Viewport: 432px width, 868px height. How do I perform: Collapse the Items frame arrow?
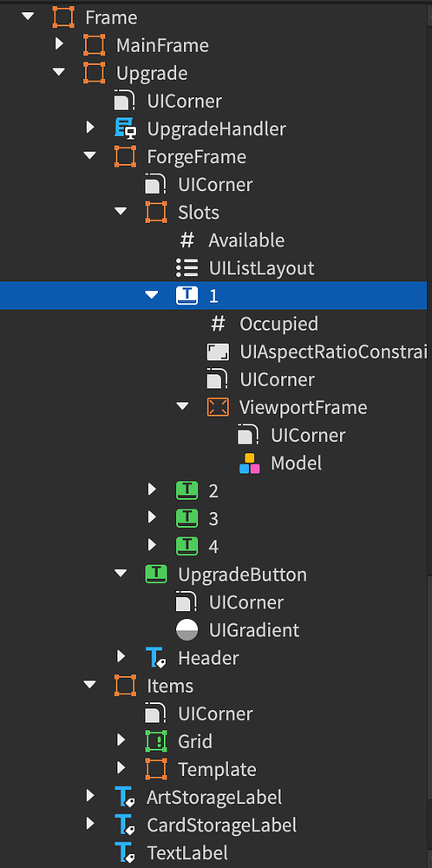point(89,686)
